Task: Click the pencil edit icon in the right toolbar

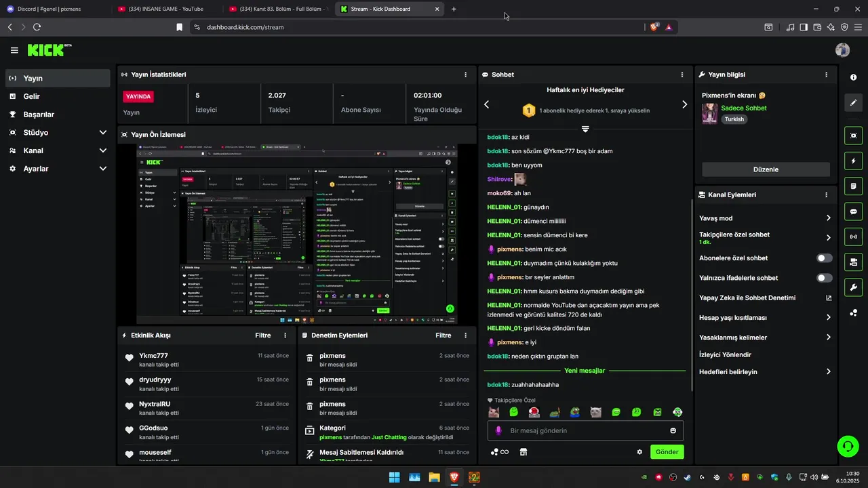Action: pos(853,102)
